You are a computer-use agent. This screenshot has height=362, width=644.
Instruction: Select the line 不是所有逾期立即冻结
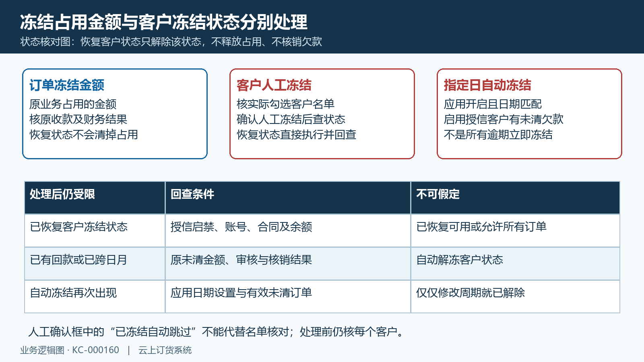point(498,135)
